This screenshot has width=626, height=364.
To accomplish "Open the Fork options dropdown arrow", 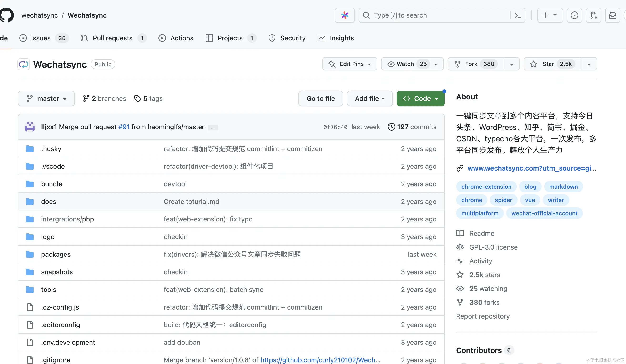I will pos(511,64).
